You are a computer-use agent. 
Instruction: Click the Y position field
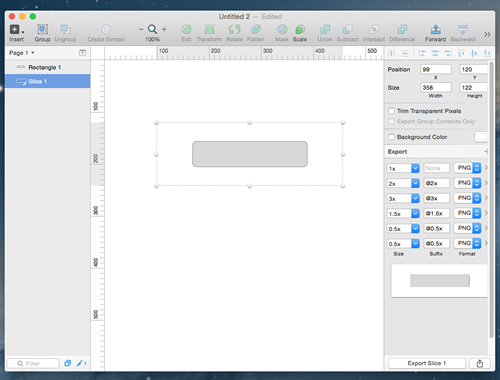473,69
